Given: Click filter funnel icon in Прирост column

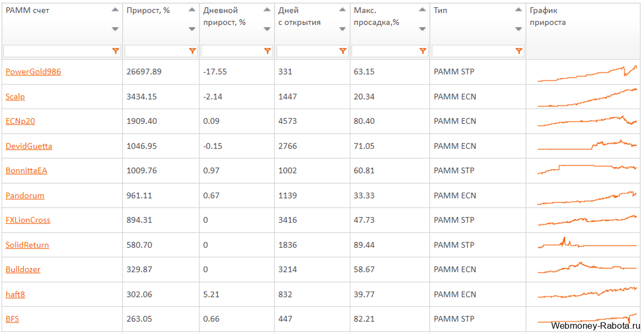Looking at the screenshot, I should (x=192, y=51).
